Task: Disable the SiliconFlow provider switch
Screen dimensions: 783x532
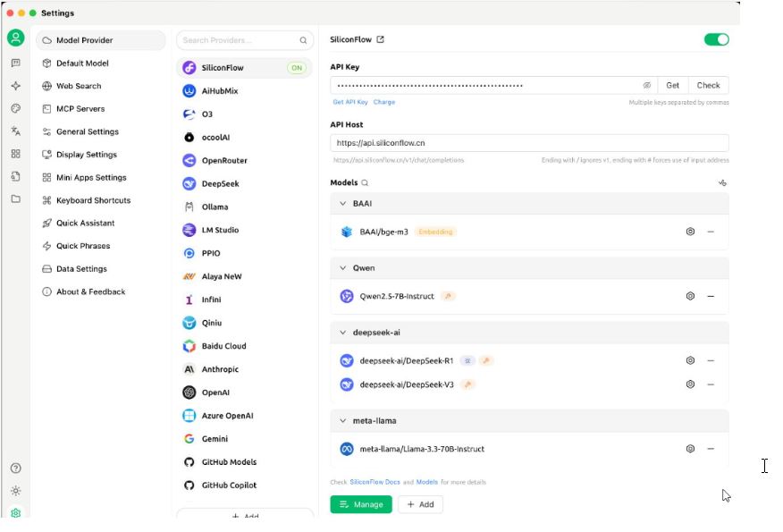Action: pos(717,39)
